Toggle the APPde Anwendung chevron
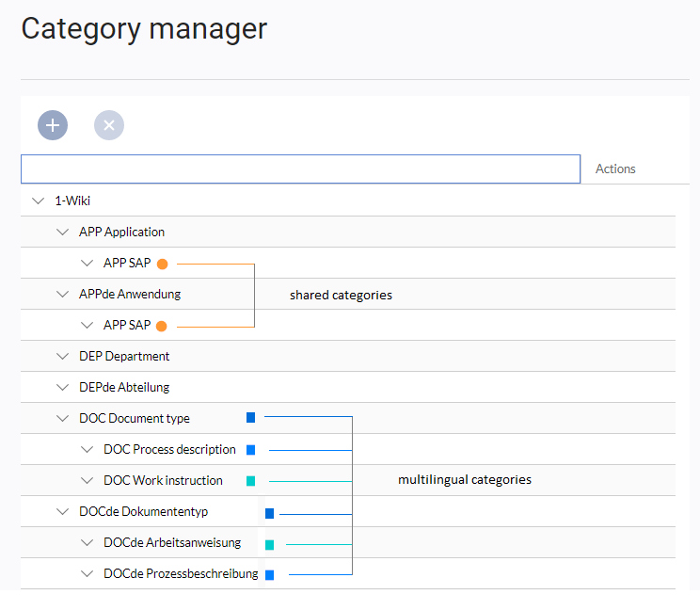700x610 pixels. click(x=62, y=295)
